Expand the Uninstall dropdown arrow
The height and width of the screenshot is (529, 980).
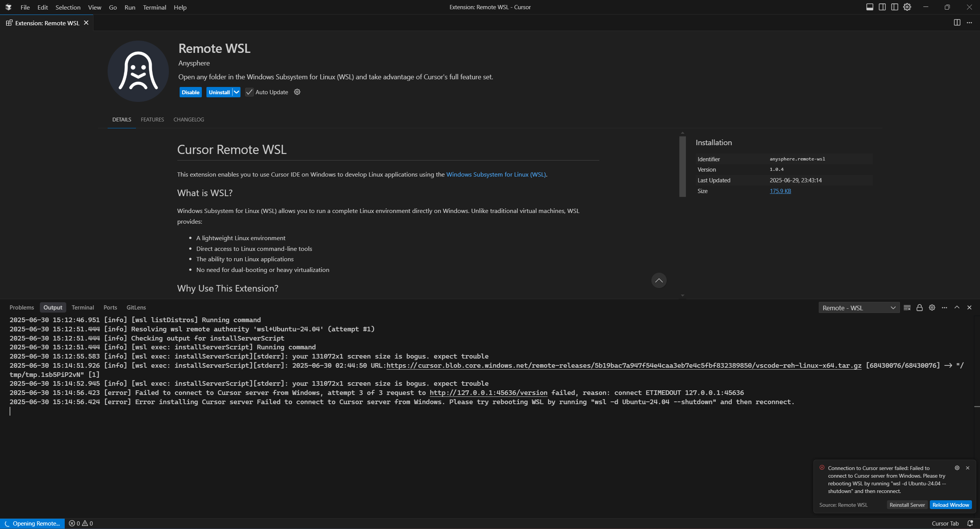[236, 92]
